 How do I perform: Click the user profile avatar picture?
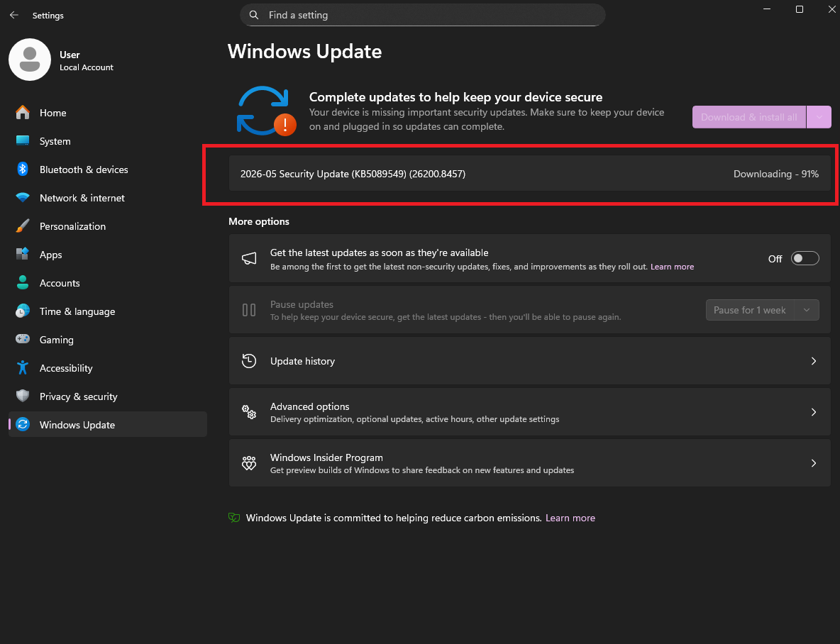30,60
